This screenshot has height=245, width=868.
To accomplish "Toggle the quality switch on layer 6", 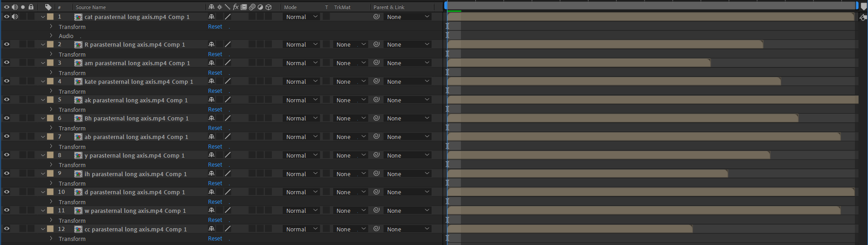I will 228,118.
